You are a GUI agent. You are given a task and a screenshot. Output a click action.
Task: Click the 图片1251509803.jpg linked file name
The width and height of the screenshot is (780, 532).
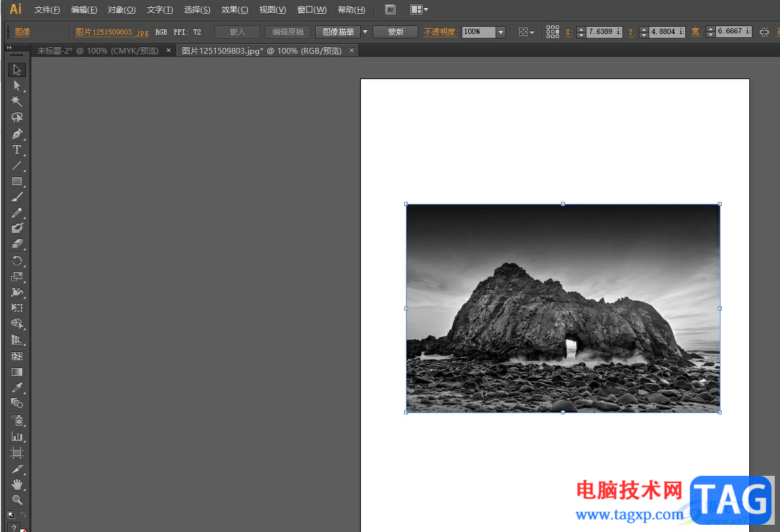tap(112, 32)
